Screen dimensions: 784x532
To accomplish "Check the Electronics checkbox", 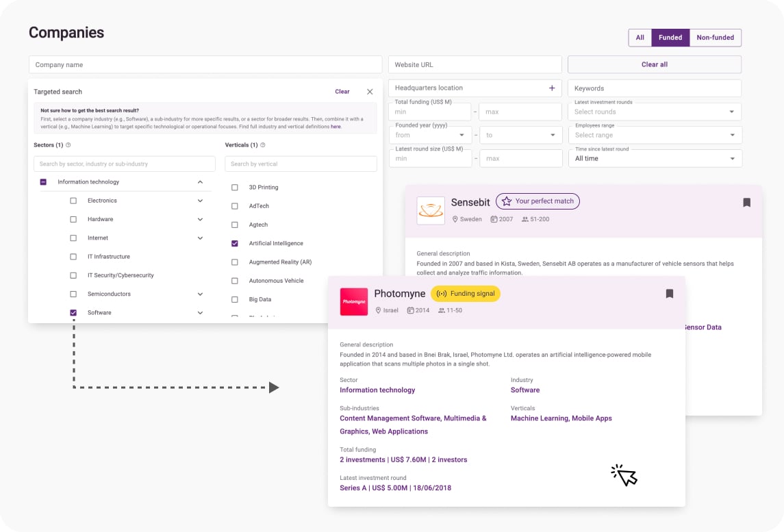I will [x=73, y=201].
